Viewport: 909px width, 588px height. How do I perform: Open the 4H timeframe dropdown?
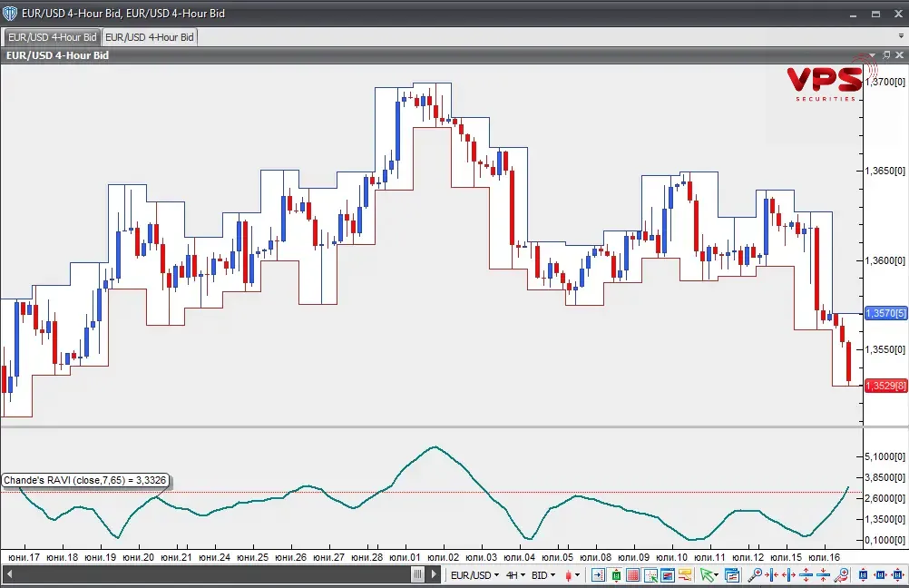pyautogui.click(x=515, y=574)
